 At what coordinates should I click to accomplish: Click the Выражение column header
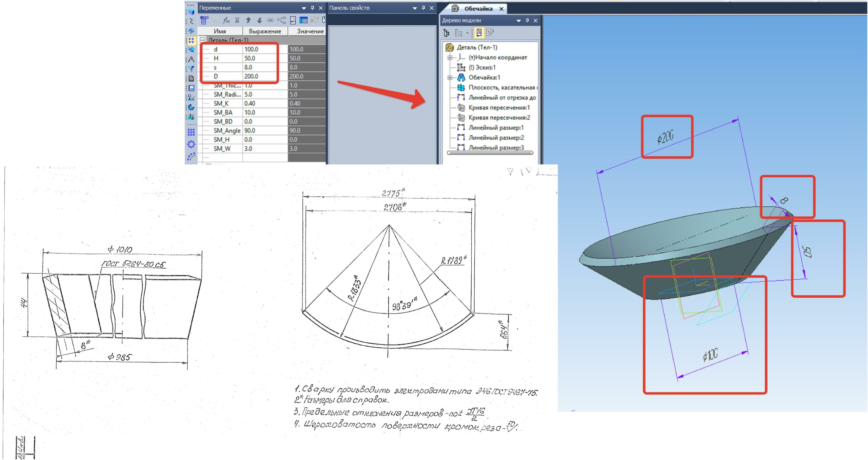pyautogui.click(x=265, y=31)
